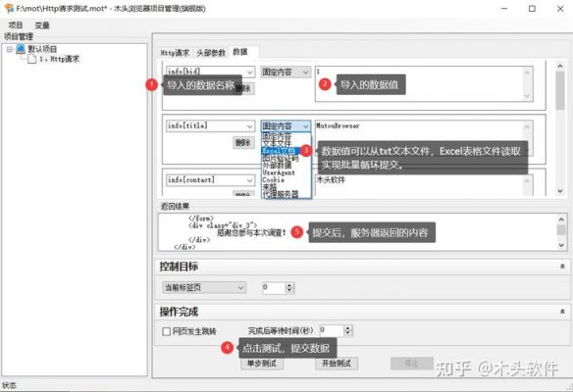This screenshot has height=392, width=573.
Task: Select the 默认项目 project icon
Action: [x=21, y=49]
